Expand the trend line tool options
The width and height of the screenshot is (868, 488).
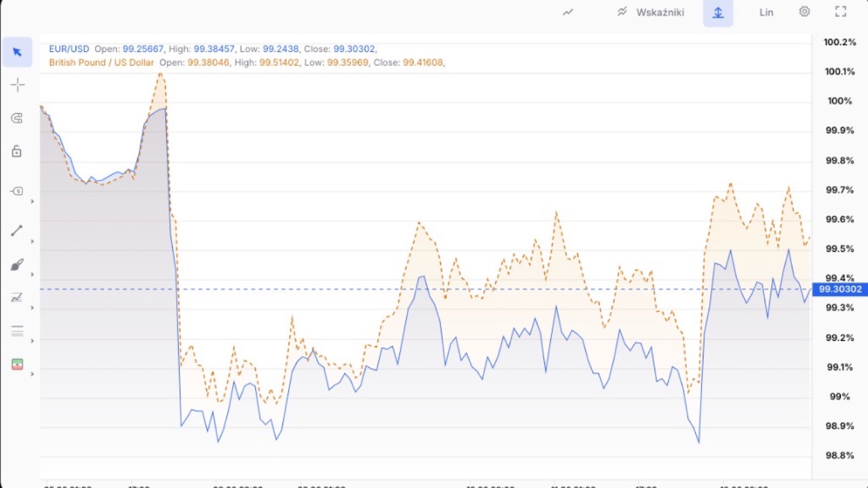click(32, 241)
